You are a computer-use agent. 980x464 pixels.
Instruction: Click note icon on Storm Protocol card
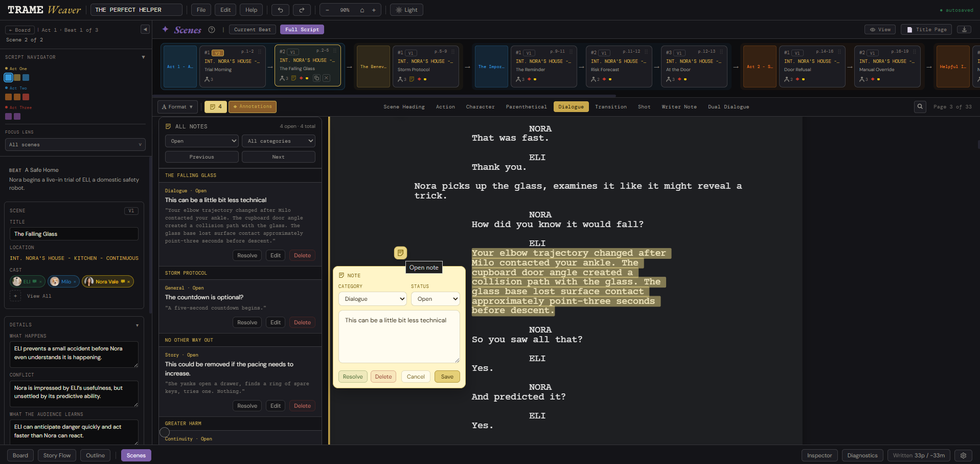click(412, 79)
